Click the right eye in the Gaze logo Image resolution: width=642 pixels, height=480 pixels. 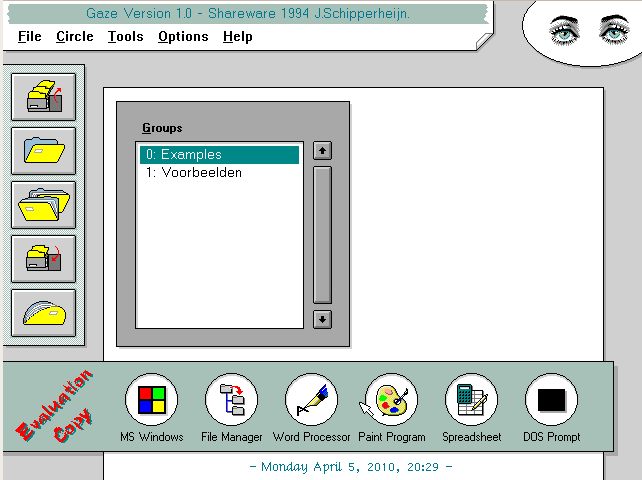tap(614, 29)
